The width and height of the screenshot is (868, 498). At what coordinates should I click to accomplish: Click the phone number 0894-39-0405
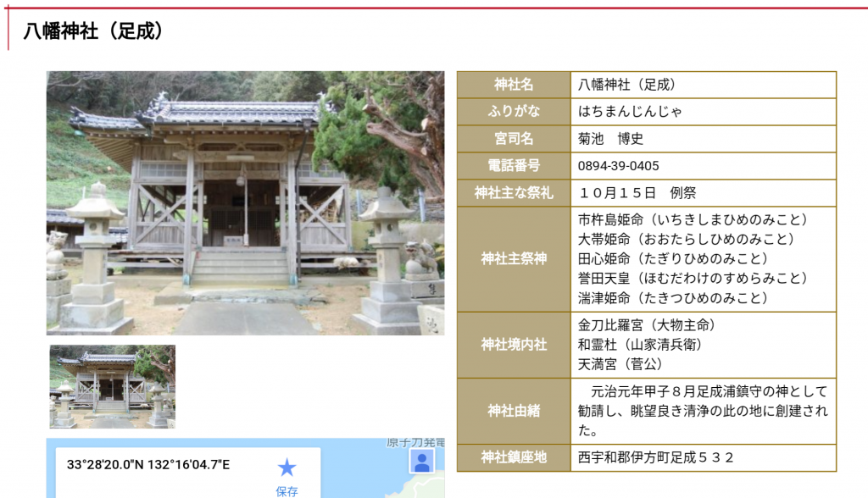[x=618, y=166]
